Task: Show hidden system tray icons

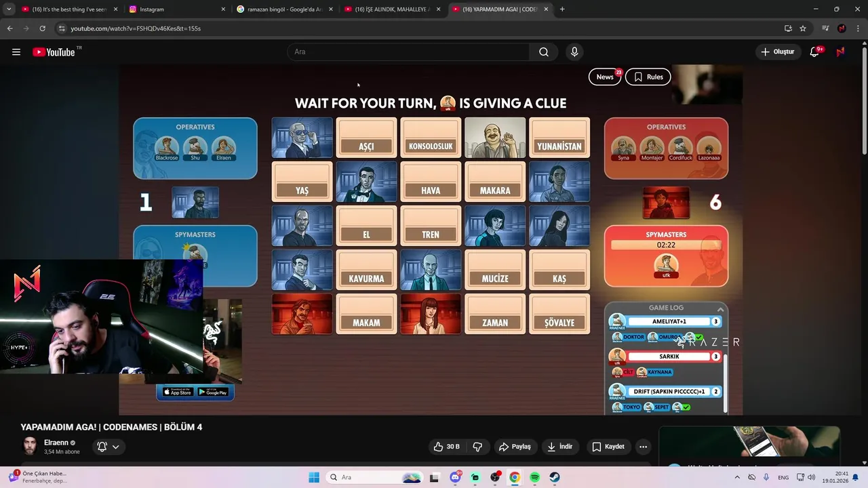Action: (x=737, y=477)
